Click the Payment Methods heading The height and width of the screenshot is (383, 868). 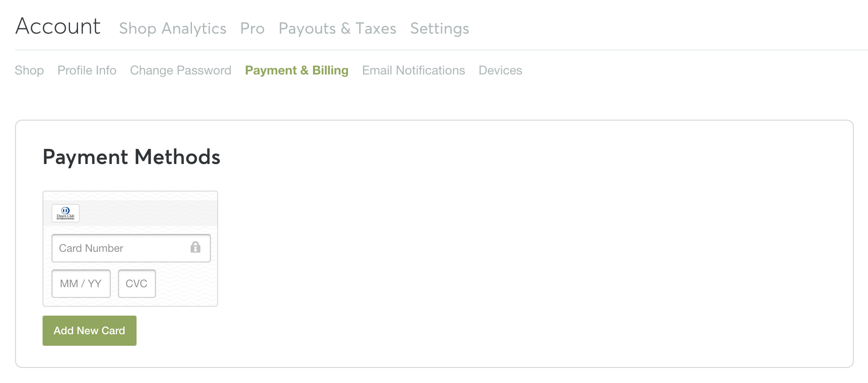click(131, 157)
